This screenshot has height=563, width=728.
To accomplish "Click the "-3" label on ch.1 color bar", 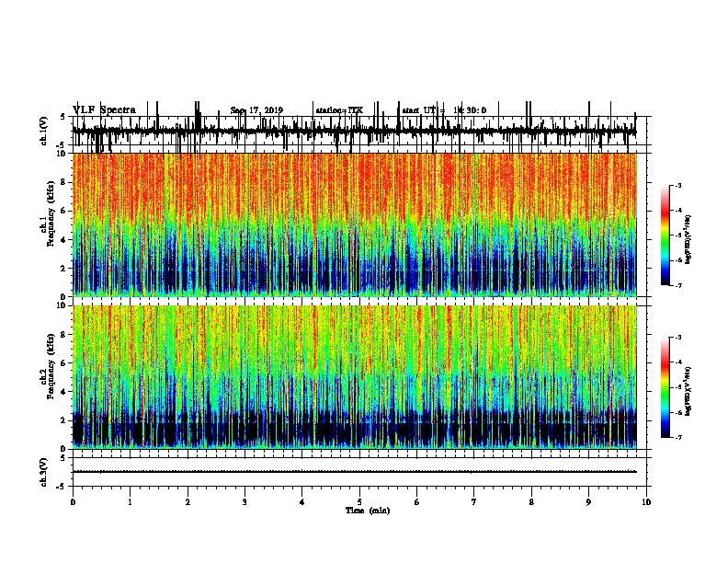I will pos(678,185).
